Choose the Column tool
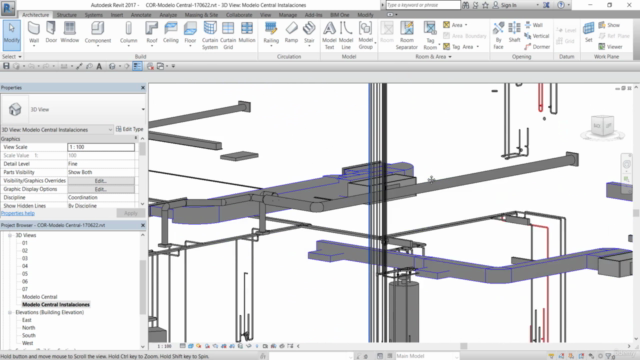The width and height of the screenshot is (640, 360). (x=129, y=33)
